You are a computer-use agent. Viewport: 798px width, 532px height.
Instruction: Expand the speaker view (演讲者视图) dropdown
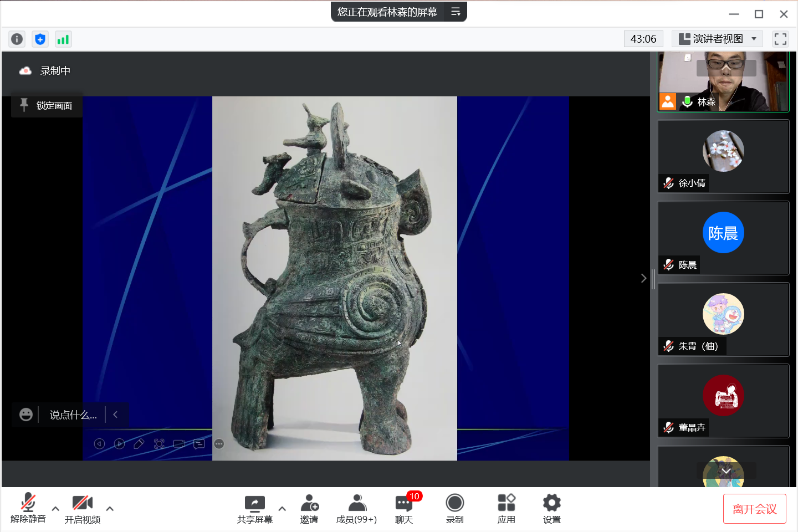(x=754, y=39)
